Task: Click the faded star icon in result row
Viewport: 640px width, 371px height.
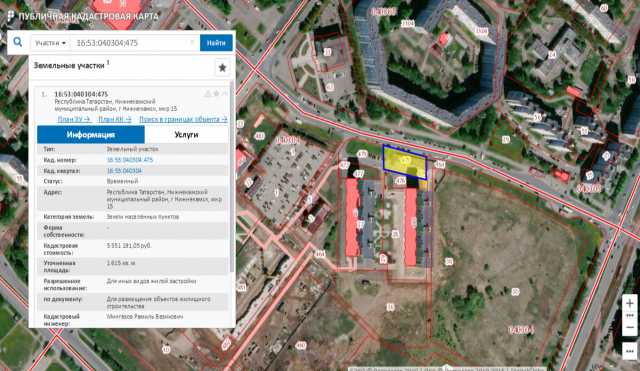Action: [216, 93]
